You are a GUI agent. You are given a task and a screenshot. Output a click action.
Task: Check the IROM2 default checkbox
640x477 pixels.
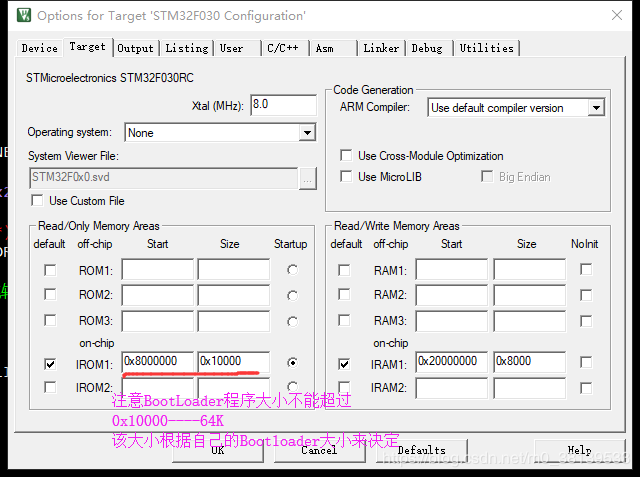coord(50,387)
